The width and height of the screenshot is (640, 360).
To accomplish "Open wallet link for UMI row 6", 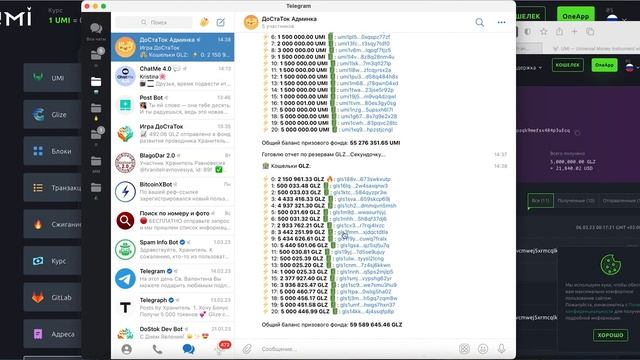I will (x=364, y=37).
